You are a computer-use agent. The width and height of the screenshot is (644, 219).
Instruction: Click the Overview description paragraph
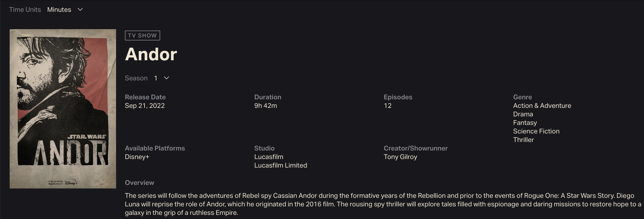point(383,204)
